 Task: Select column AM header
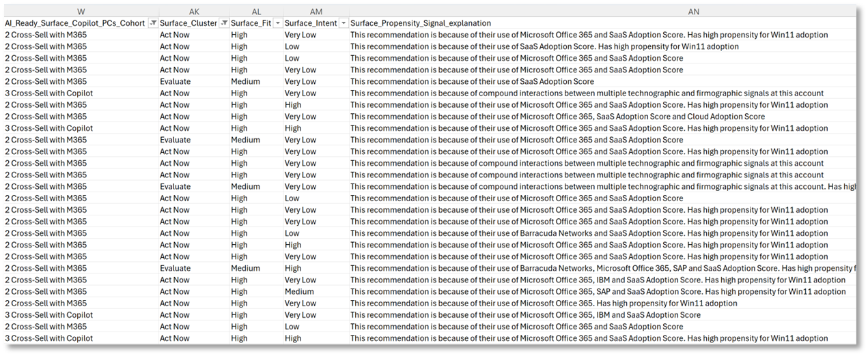pos(316,12)
